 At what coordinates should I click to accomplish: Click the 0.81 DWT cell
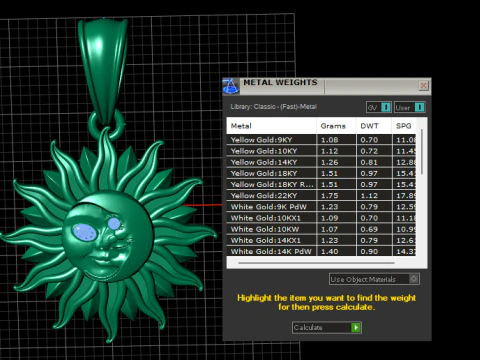[374, 162]
